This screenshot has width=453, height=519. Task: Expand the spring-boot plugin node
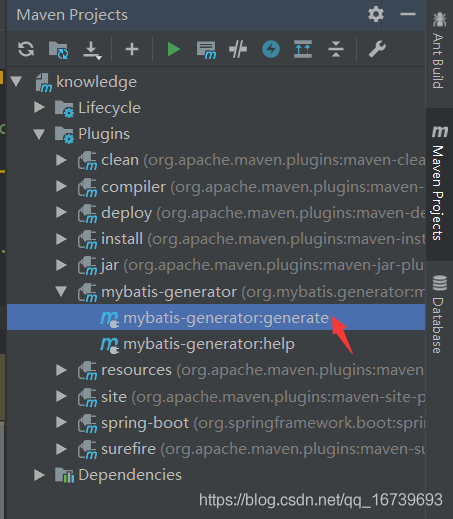click(61, 422)
